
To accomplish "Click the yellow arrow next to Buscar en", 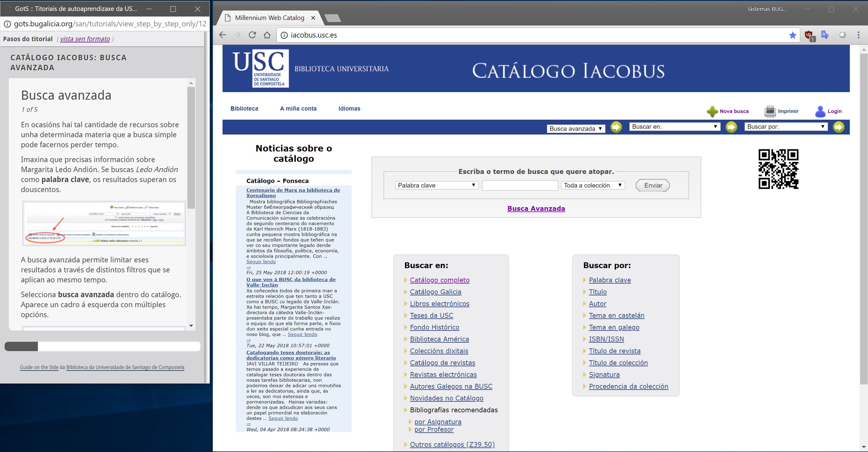I will pos(731,127).
